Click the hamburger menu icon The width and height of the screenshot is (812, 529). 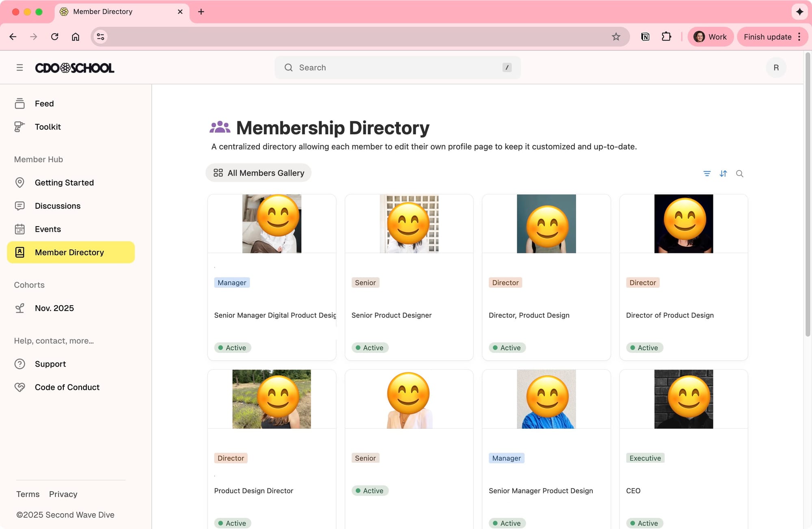coord(19,67)
